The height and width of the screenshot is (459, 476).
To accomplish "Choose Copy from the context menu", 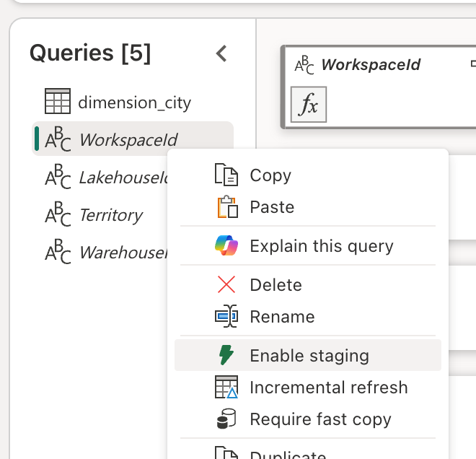I will (x=308, y=175).
